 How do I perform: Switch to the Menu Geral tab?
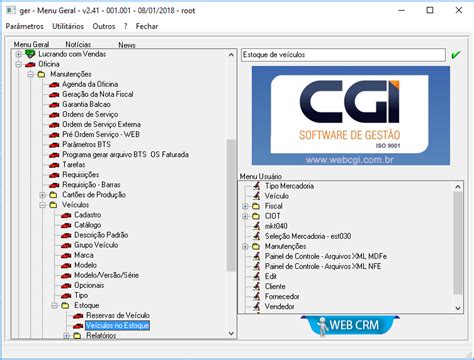click(x=31, y=44)
